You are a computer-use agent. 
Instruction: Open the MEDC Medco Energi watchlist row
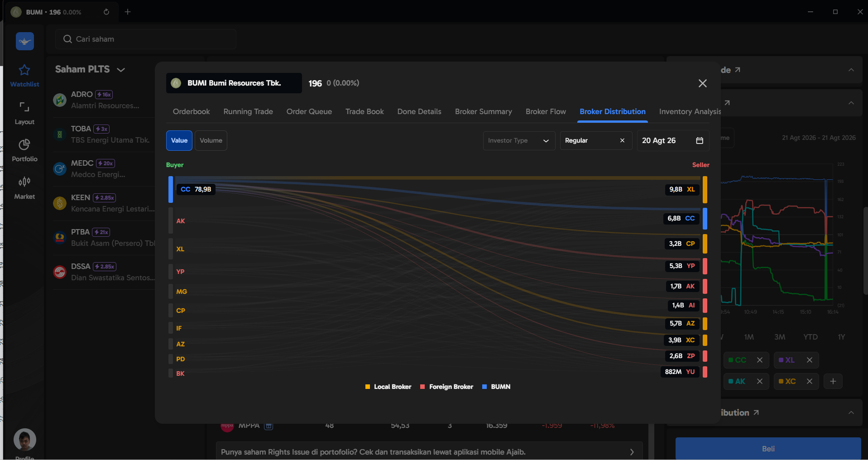tap(104, 169)
